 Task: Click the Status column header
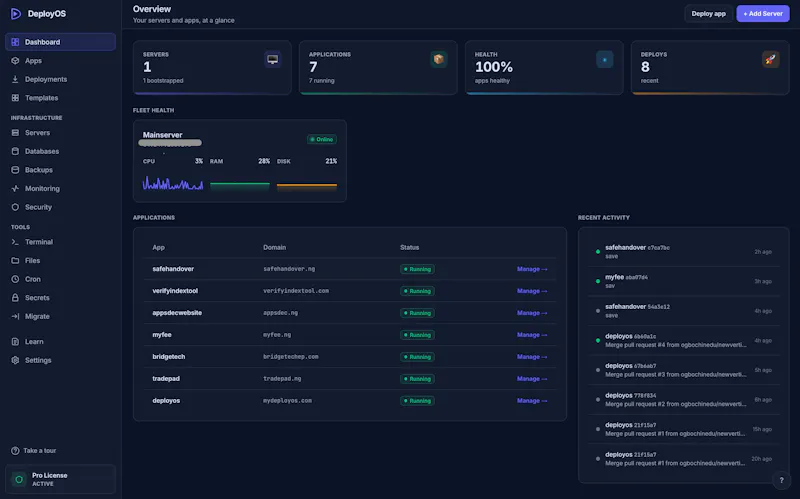click(409, 247)
